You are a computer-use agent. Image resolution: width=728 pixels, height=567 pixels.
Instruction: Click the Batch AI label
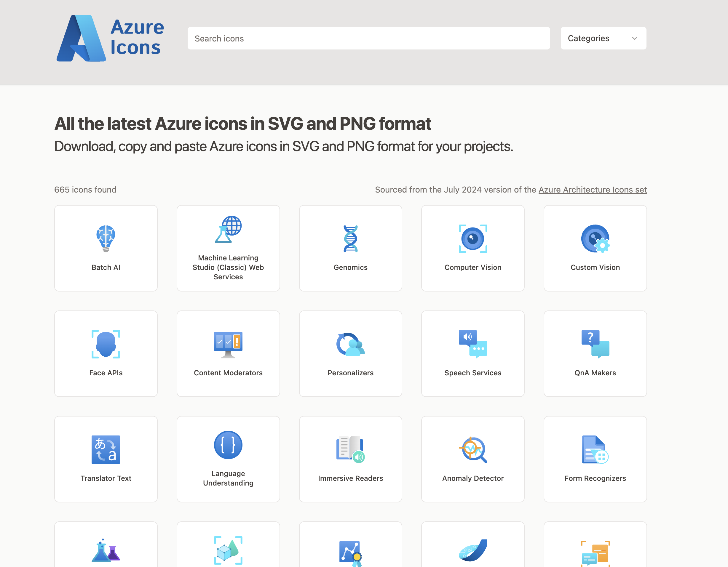[106, 267]
